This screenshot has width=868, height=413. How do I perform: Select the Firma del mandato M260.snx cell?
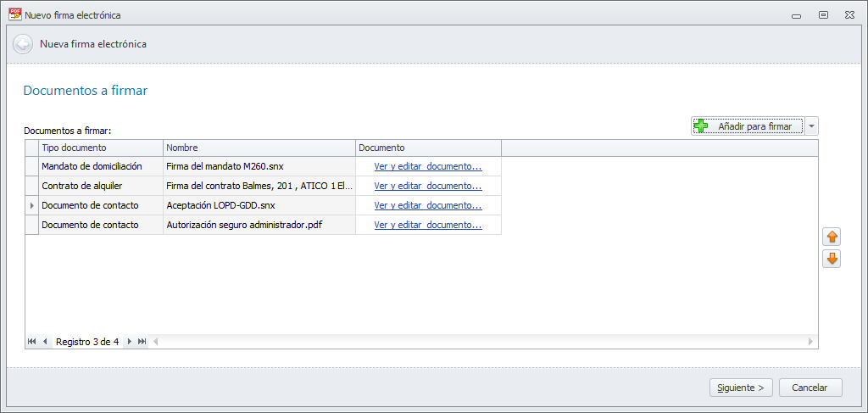click(x=259, y=166)
